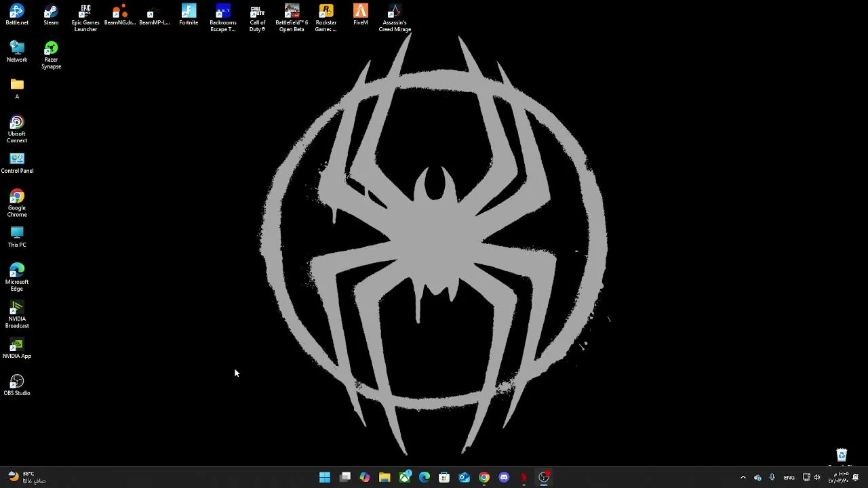Open Copilot from the taskbar
Screen dimensions: 868x488
[365, 477]
